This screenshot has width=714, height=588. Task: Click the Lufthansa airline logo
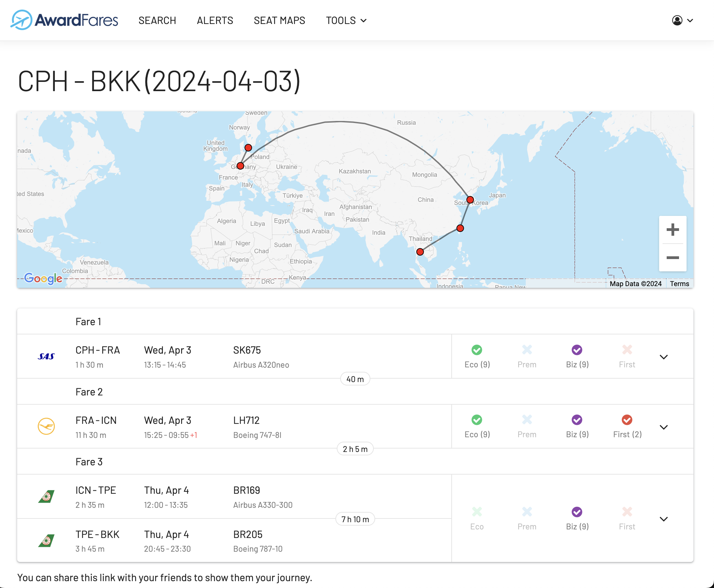pos(46,426)
